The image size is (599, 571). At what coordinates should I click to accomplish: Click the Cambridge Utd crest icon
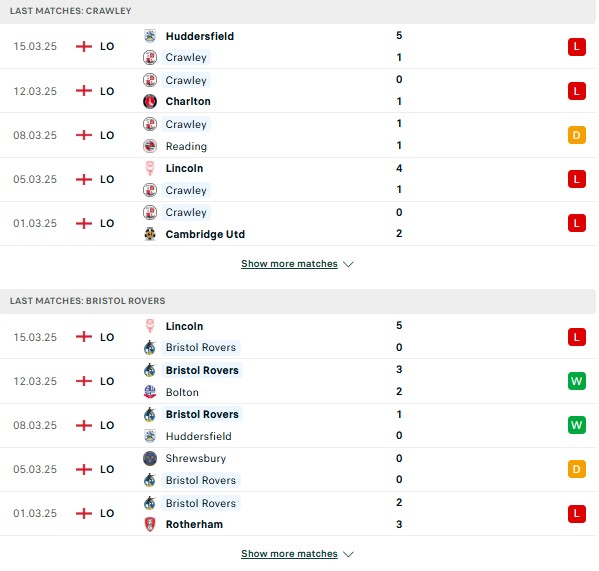tap(150, 234)
